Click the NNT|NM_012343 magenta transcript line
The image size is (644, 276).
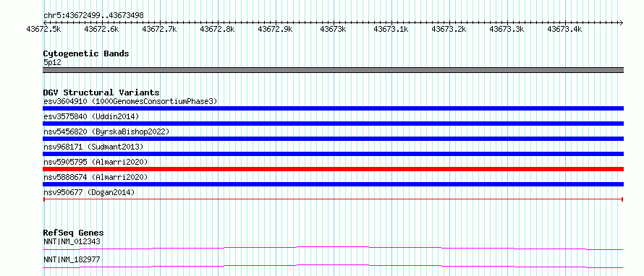pos(333,248)
